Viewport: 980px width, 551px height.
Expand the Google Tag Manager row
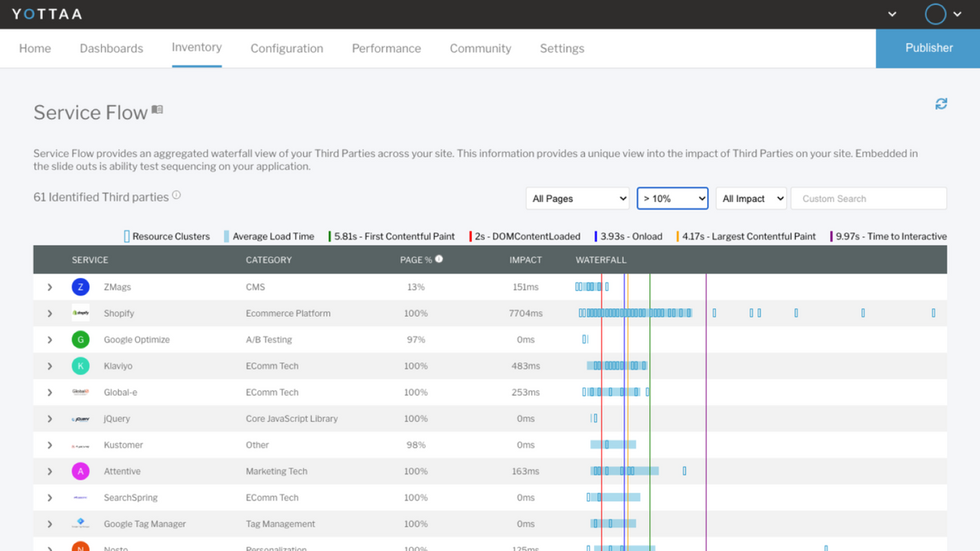pyautogui.click(x=50, y=524)
